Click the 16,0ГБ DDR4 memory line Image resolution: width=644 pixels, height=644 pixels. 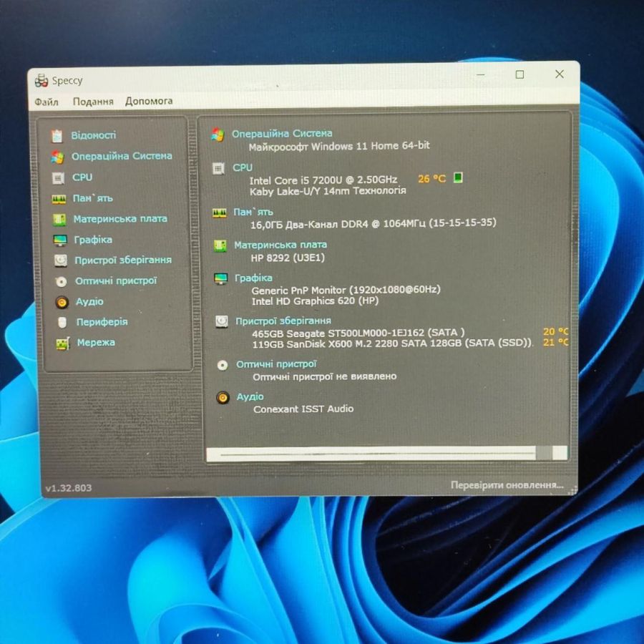374,223
